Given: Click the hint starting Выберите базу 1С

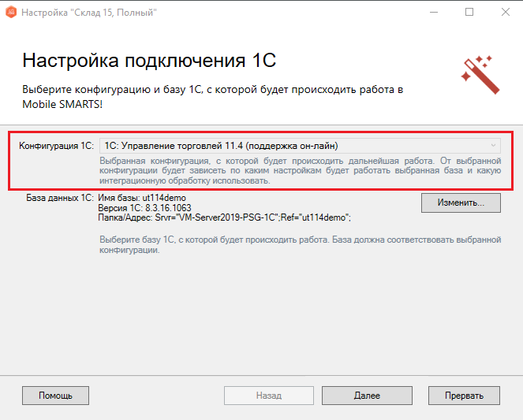Looking at the screenshot, I should point(301,245).
